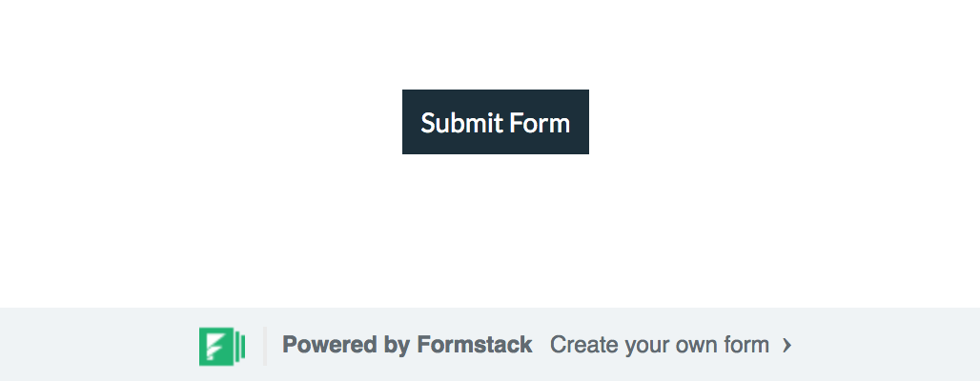Screen dimensions: 980x381
Task: Click the green Formstack logo icon
Action: click(x=221, y=345)
